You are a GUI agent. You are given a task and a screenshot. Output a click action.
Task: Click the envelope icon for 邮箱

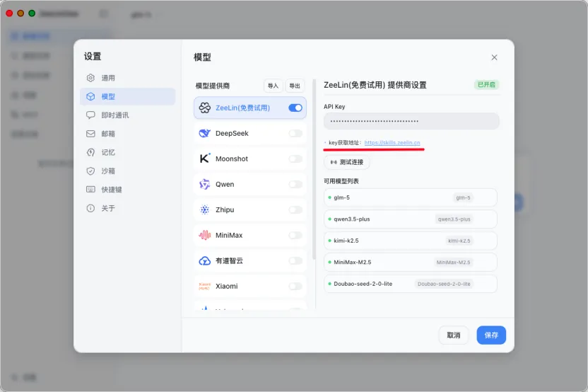pyautogui.click(x=90, y=134)
